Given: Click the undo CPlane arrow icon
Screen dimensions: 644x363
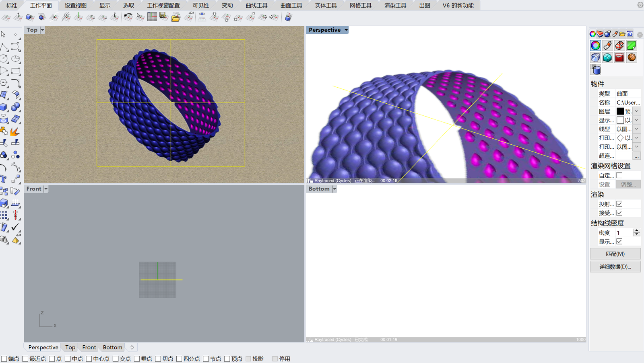Looking at the screenshot, I should point(128,17).
